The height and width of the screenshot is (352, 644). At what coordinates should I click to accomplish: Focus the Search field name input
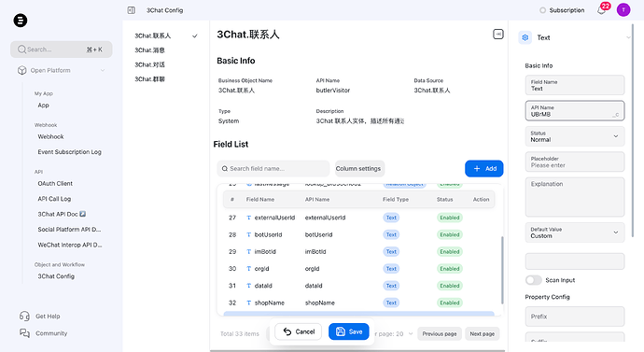(273, 168)
